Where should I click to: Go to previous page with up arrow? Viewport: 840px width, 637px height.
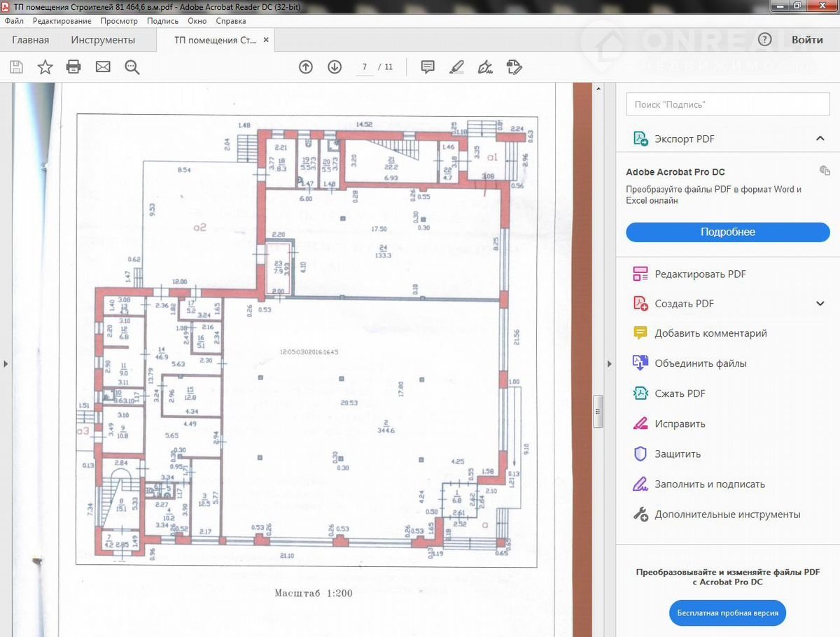point(306,67)
